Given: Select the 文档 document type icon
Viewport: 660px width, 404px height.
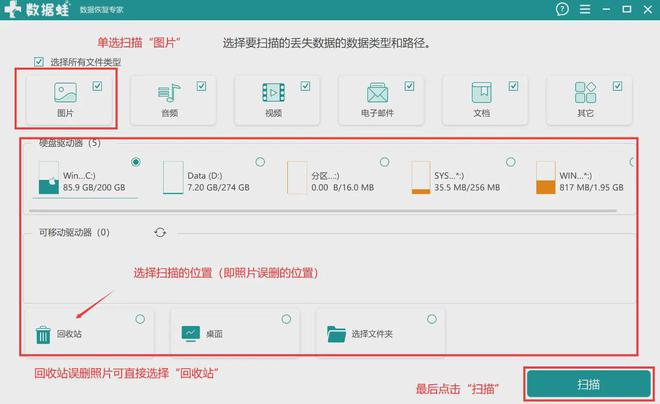Looking at the screenshot, I should click(482, 92).
